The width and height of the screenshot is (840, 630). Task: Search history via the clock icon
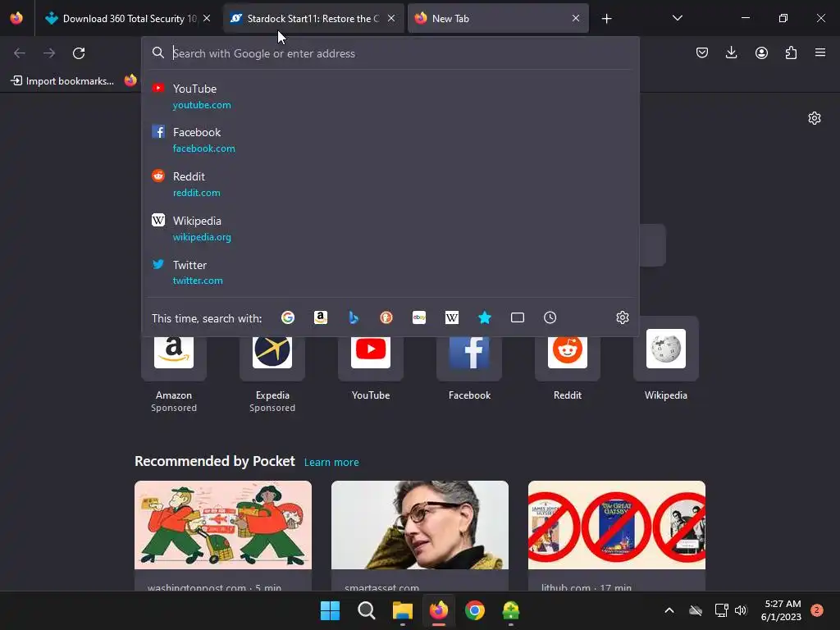tap(550, 317)
